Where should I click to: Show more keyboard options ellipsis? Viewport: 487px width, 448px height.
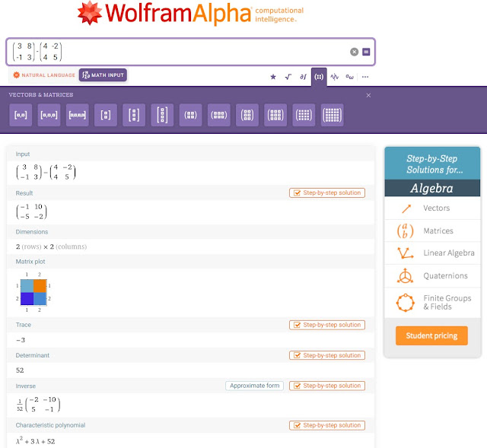[x=365, y=77]
